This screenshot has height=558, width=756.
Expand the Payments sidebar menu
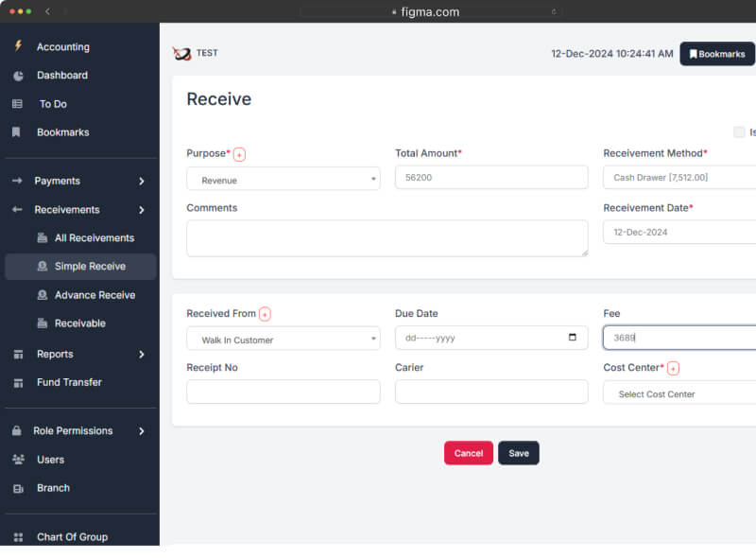141,181
